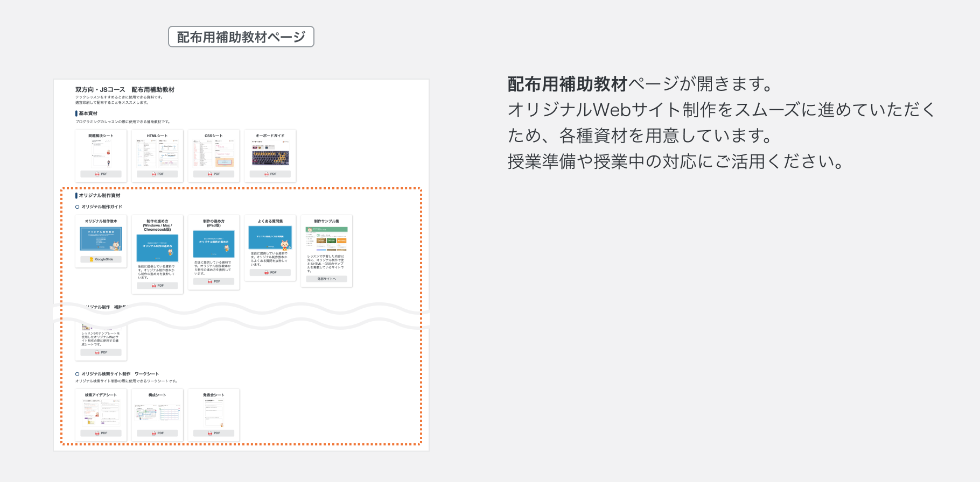Click the オリジナル制作資材 section heading
The height and width of the screenshot is (482, 980).
(99, 195)
